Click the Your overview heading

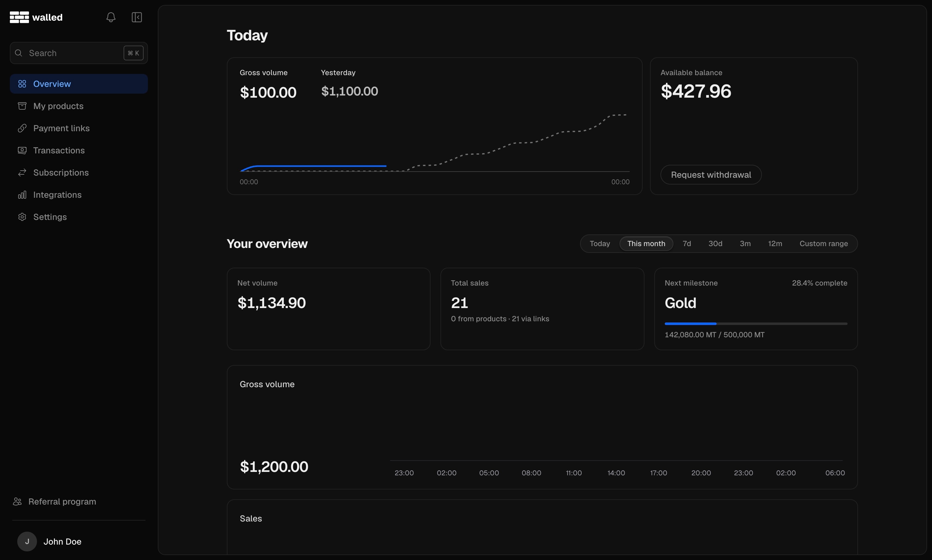coord(267,244)
